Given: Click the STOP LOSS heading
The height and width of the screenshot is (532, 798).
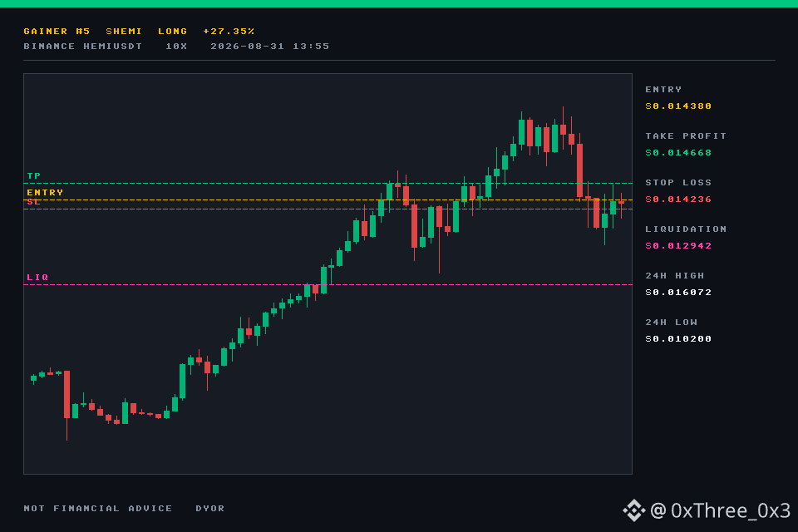Looking at the screenshot, I should pyautogui.click(x=678, y=183).
